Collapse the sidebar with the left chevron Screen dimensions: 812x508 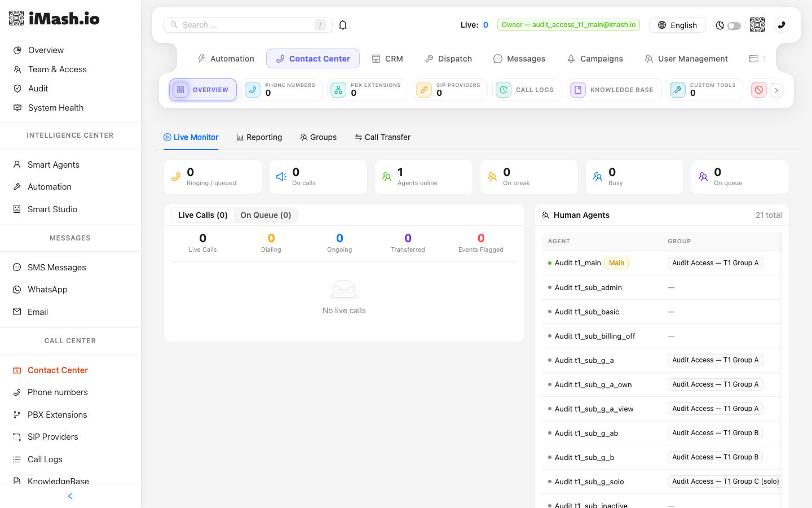coord(70,496)
